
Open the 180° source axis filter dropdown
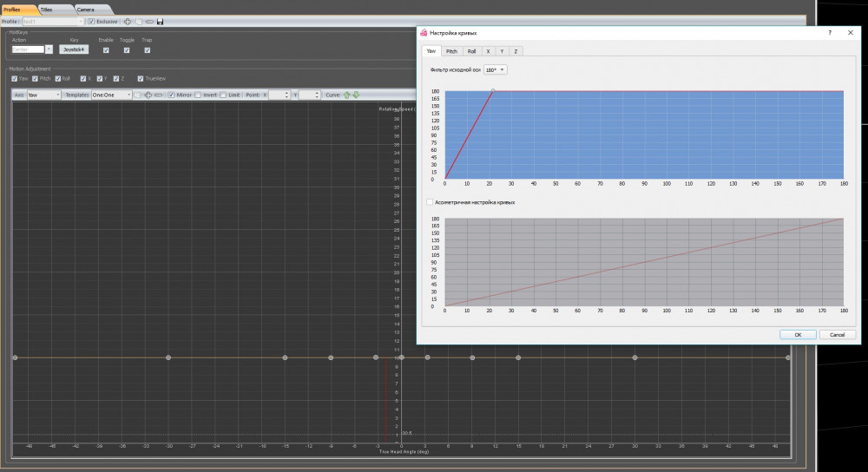[x=495, y=69]
